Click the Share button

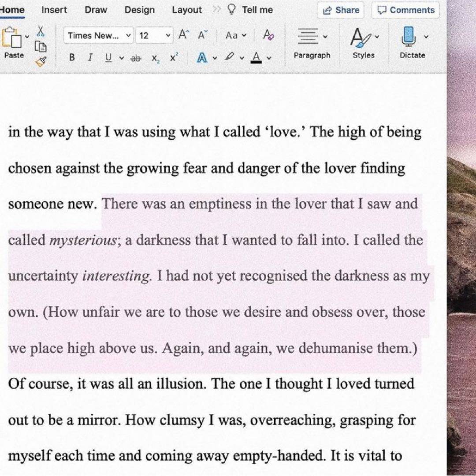tap(341, 10)
